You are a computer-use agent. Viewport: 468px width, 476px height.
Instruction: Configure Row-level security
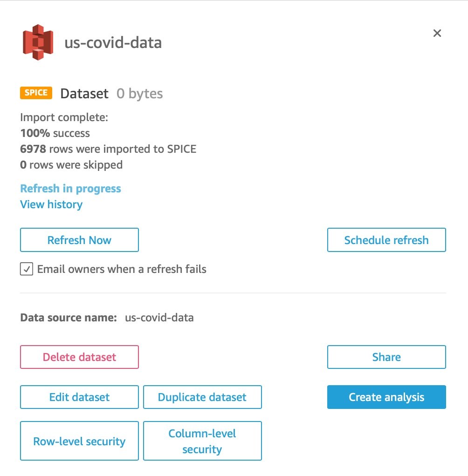tap(79, 441)
